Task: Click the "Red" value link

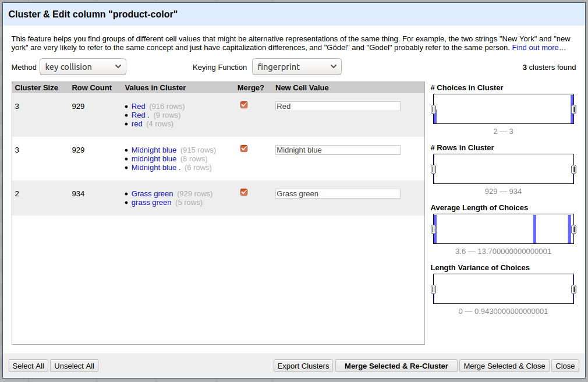Action: point(138,106)
